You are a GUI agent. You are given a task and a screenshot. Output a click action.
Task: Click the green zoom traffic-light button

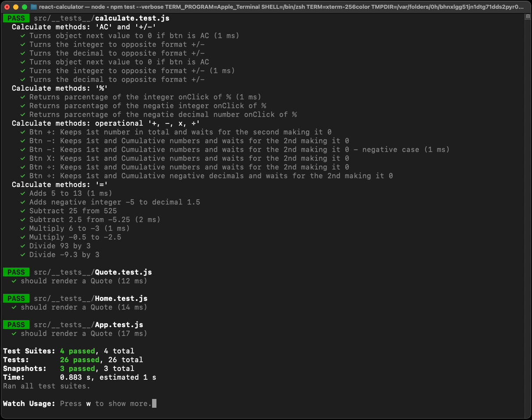pos(24,7)
